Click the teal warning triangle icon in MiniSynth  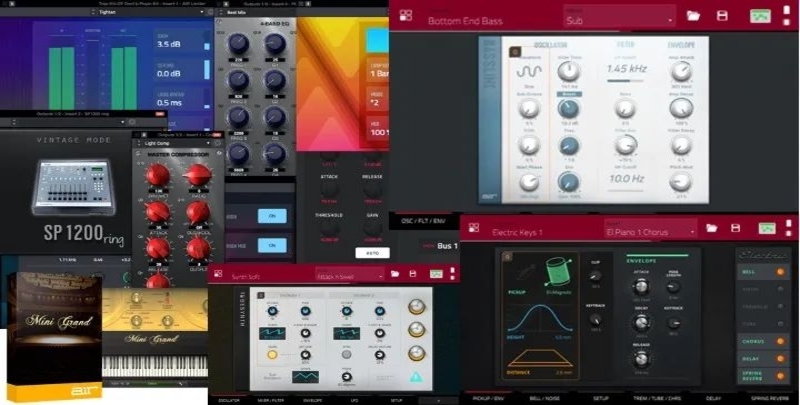pos(415,377)
